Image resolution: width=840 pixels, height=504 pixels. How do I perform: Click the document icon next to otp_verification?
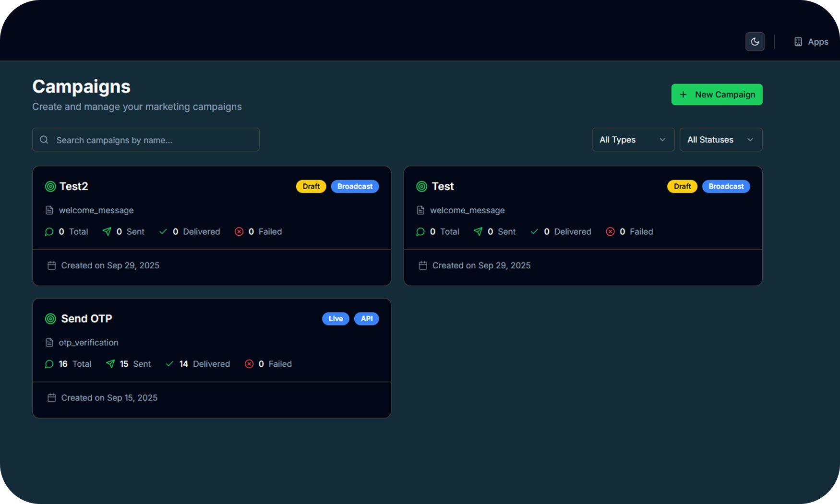[x=49, y=343]
